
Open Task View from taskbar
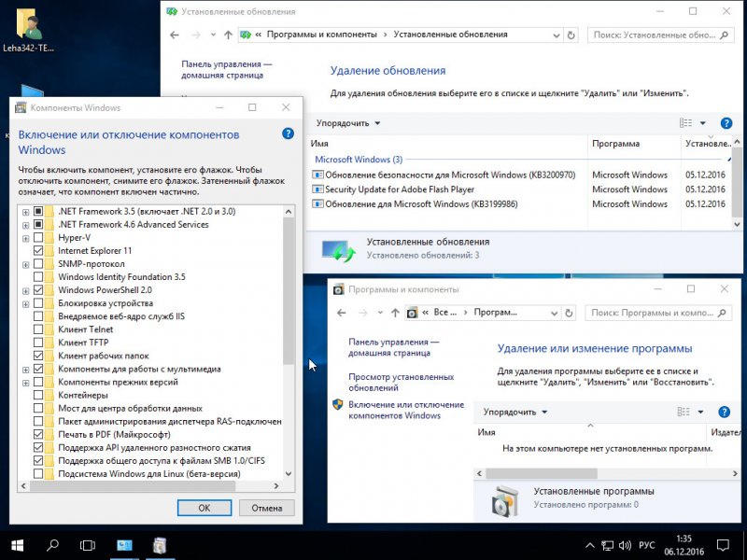click(x=88, y=545)
